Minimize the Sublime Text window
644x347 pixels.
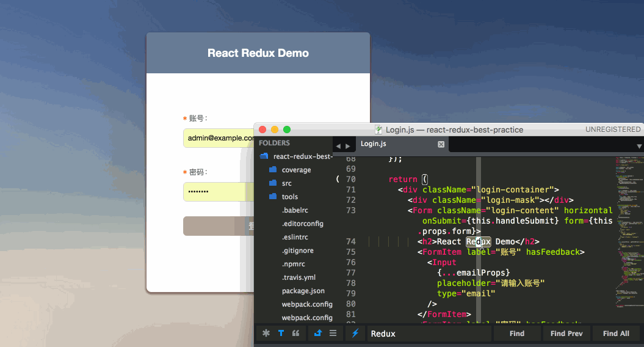pos(275,130)
